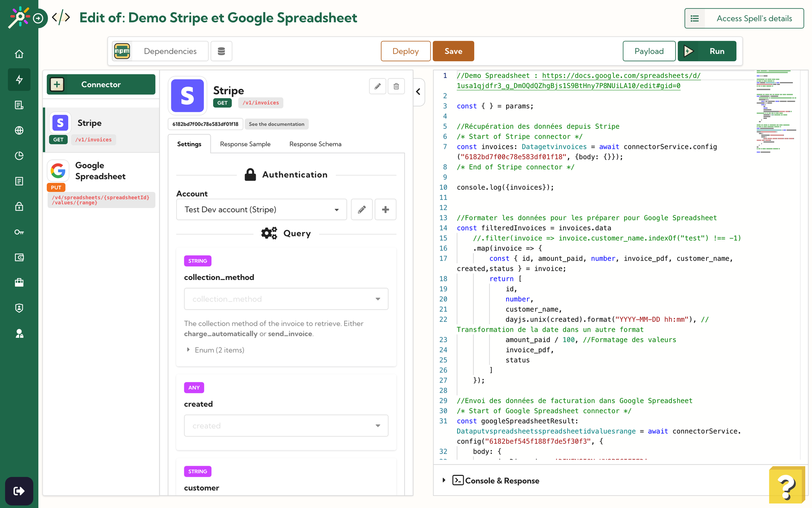Image resolution: width=812 pixels, height=508 pixels.
Task: Run the spell
Action: click(x=707, y=51)
